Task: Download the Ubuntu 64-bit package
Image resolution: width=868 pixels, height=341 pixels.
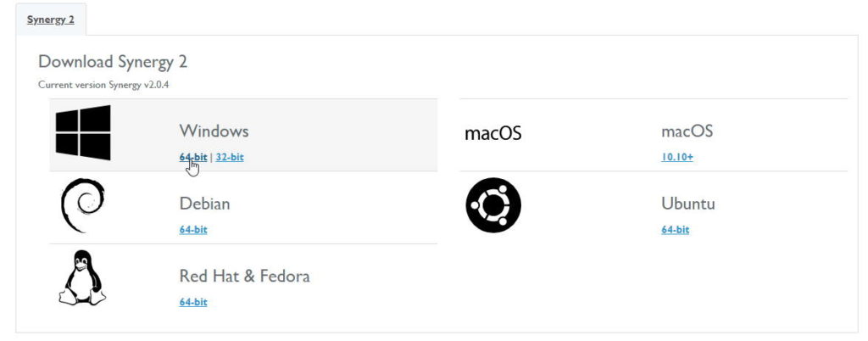Action: click(676, 229)
